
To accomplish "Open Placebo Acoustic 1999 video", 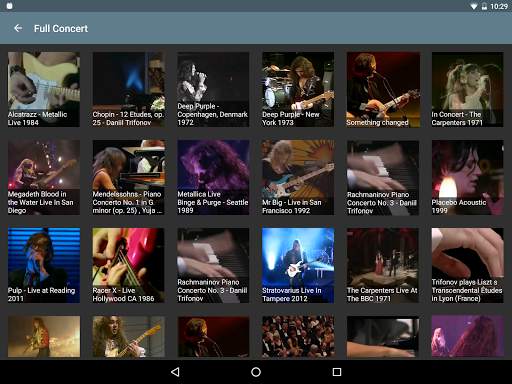I will tap(467, 177).
